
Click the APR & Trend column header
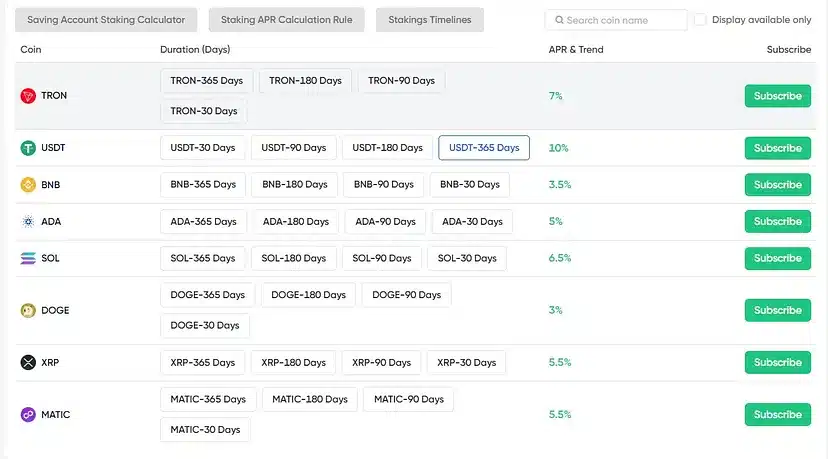tap(576, 50)
